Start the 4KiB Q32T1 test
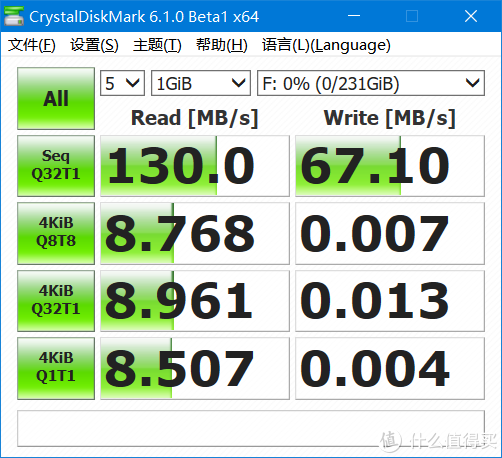The image size is (502, 458). click(x=56, y=301)
